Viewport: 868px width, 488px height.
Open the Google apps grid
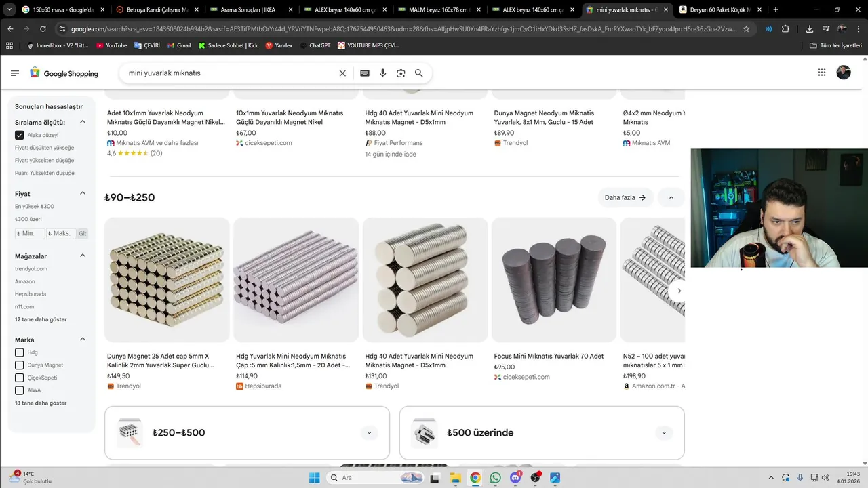tap(822, 73)
